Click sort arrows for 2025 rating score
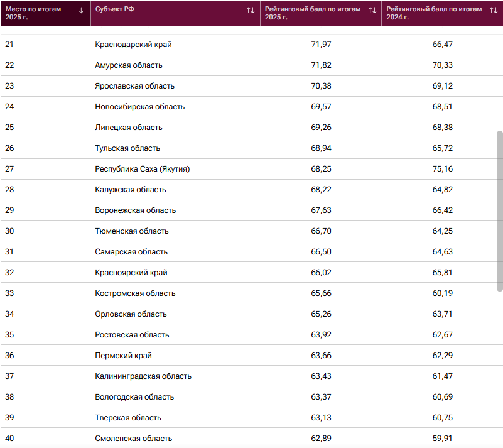This screenshot has width=503, height=448. (x=372, y=11)
